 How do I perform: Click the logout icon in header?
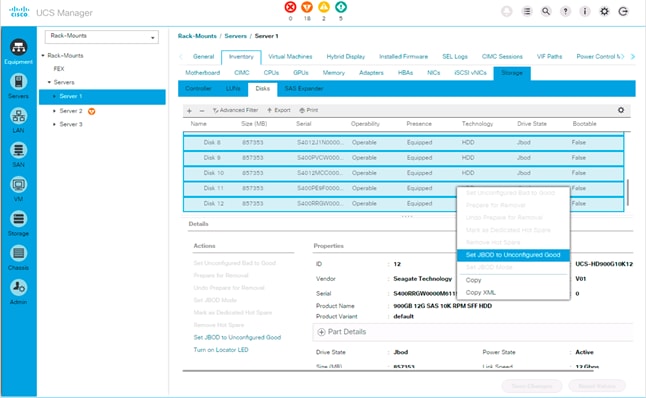click(x=623, y=12)
